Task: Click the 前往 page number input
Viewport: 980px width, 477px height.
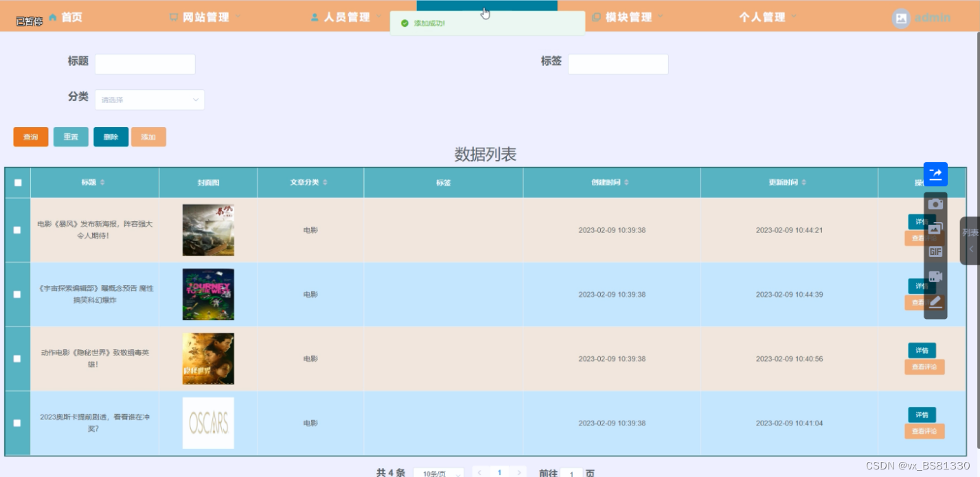Action: (x=571, y=474)
